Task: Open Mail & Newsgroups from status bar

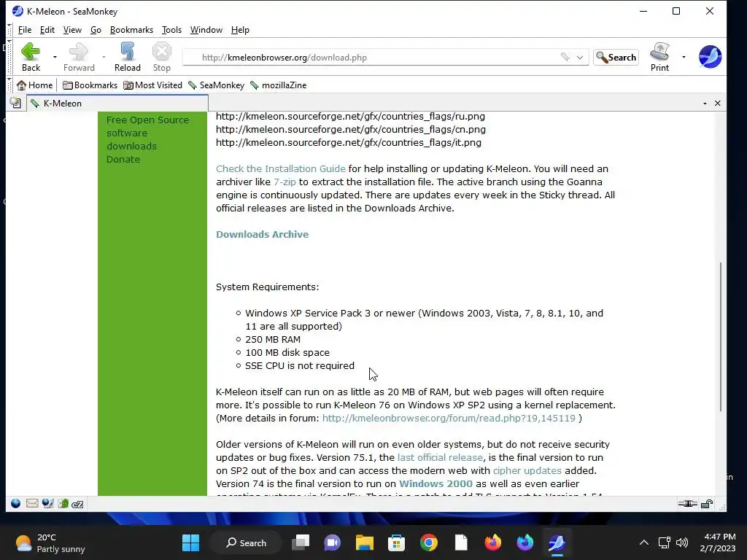Action: pyautogui.click(x=32, y=503)
